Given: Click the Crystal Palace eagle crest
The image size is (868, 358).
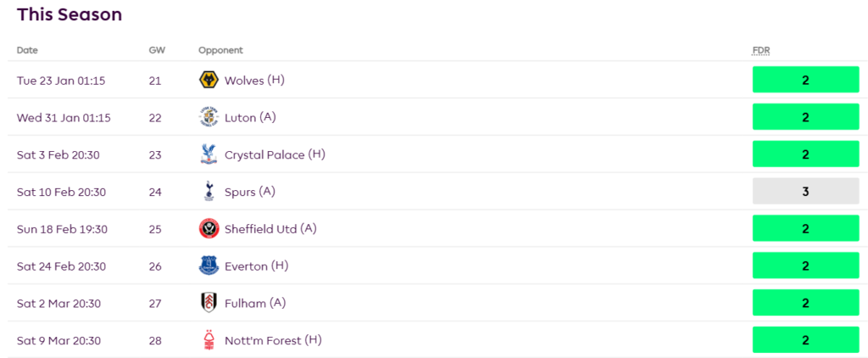Looking at the screenshot, I should [209, 154].
